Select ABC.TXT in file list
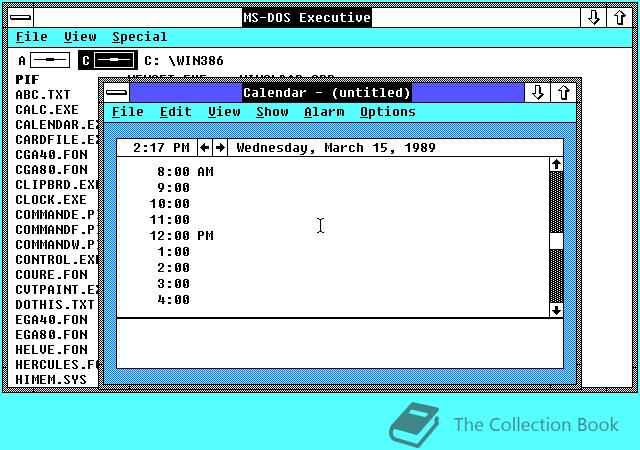 point(43,95)
